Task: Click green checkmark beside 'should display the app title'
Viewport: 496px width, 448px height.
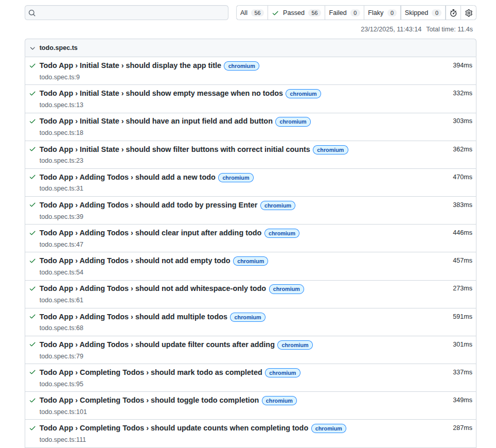Action: [x=32, y=66]
